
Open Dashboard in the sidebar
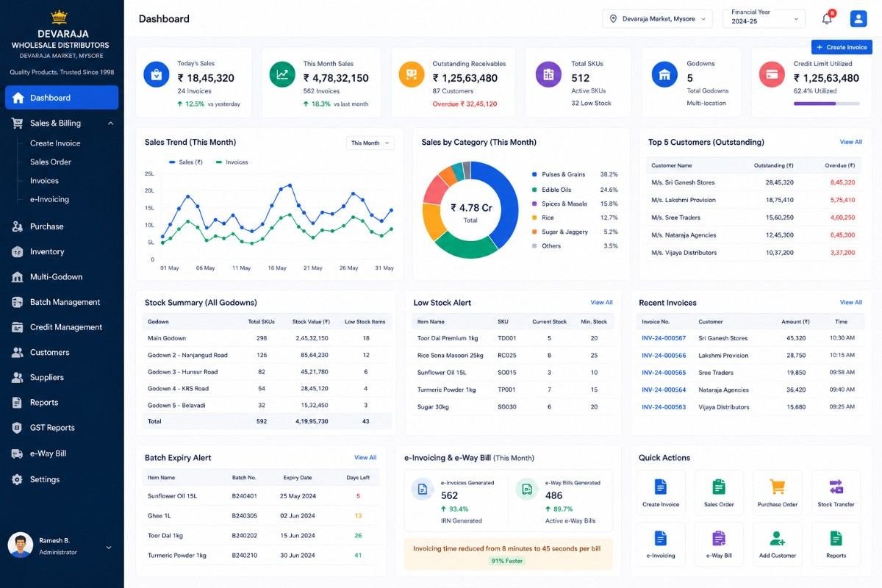(x=62, y=98)
